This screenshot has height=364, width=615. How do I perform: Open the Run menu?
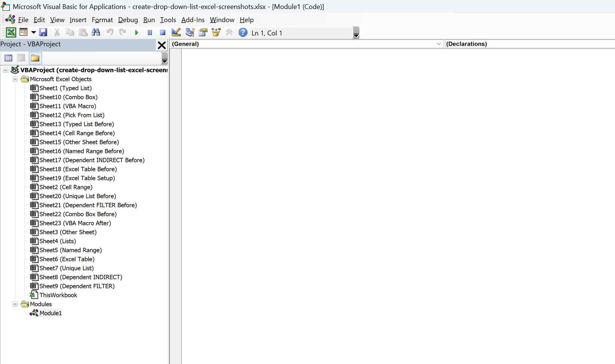[x=149, y=20]
